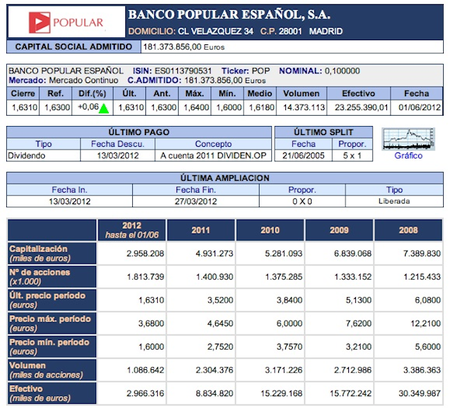Click the Volumen (miles de acciones) row label
Viewport: 450px width, 408px height.
tap(52, 370)
